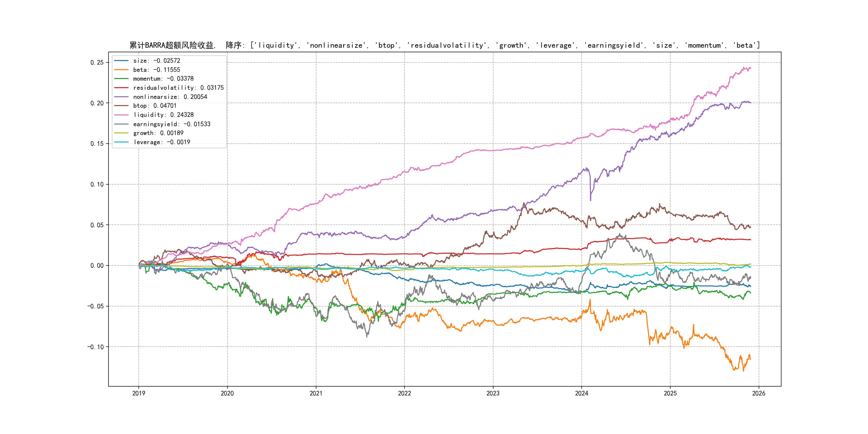This screenshot has height=434, width=868.
Task: Click the 2022 x-axis tick label
Action: pyautogui.click(x=404, y=393)
